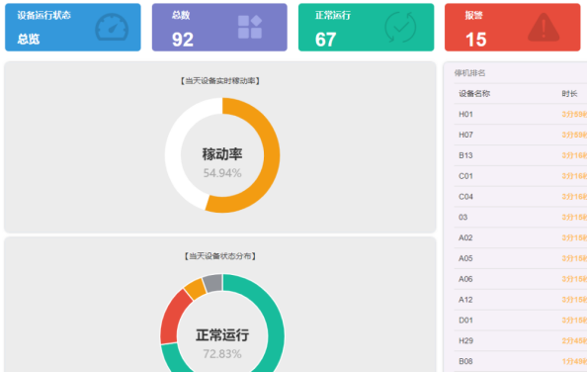
Task: Click the red segment of status donut
Action: click(x=174, y=317)
